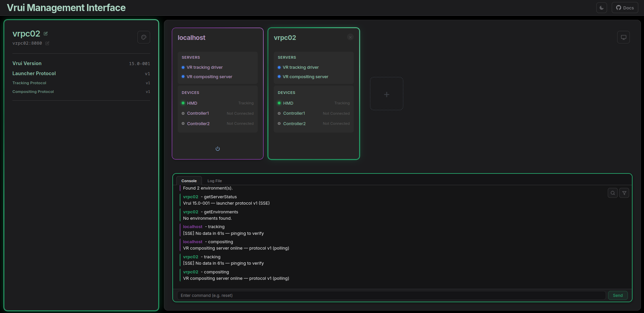Click the Compositing Protocol row label
The height and width of the screenshot is (313, 644).
pos(33,92)
